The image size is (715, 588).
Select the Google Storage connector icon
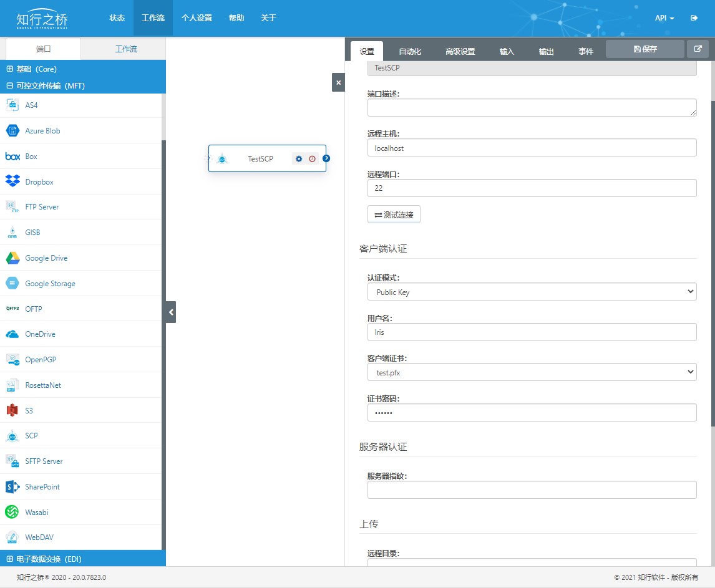coord(12,284)
